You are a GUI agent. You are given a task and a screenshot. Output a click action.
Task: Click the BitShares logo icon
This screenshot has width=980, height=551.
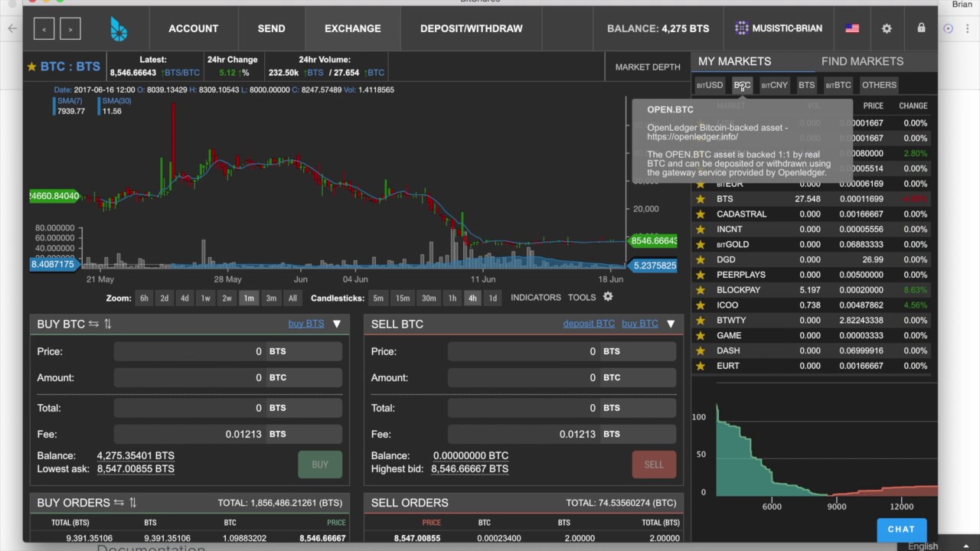(x=119, y=29)
